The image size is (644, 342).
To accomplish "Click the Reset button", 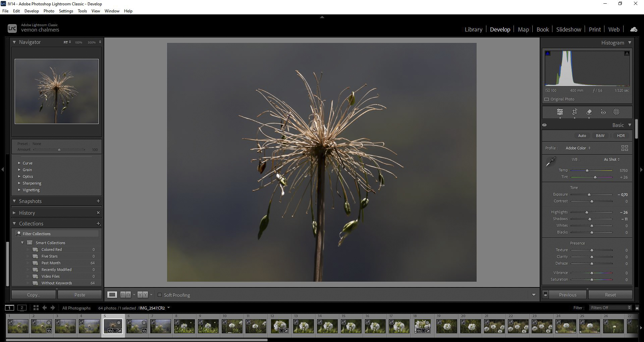I will (610, 295).
